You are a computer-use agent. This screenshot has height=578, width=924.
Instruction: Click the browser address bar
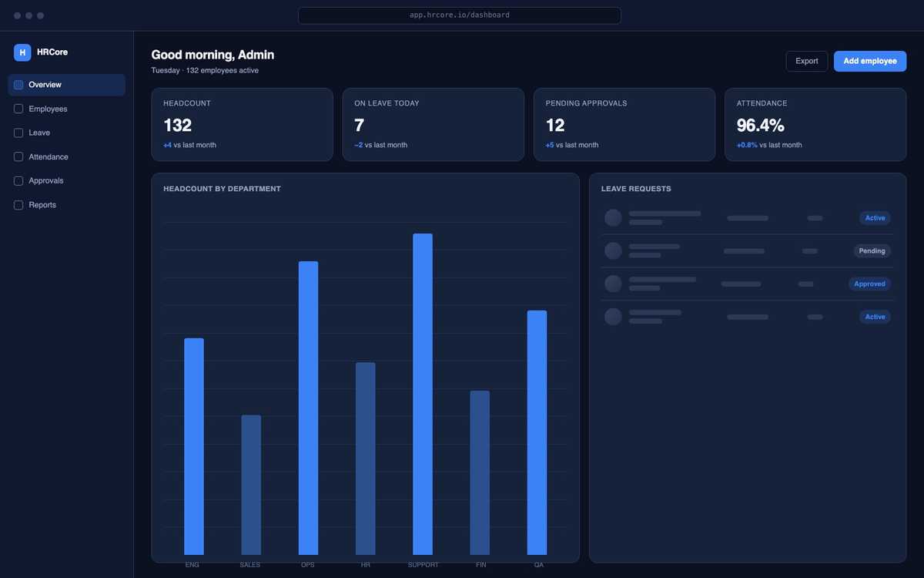pyautogui.click(x=460, y=15)
